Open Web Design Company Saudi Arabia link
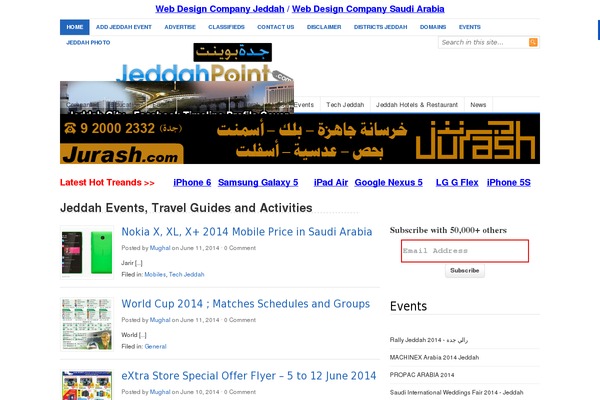Screen dimensions: 600x400 [368, 9]
